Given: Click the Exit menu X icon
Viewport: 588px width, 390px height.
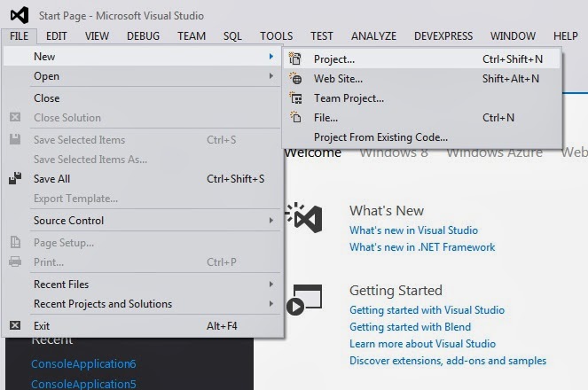Looking at the screenshot, I should [14, 325].
